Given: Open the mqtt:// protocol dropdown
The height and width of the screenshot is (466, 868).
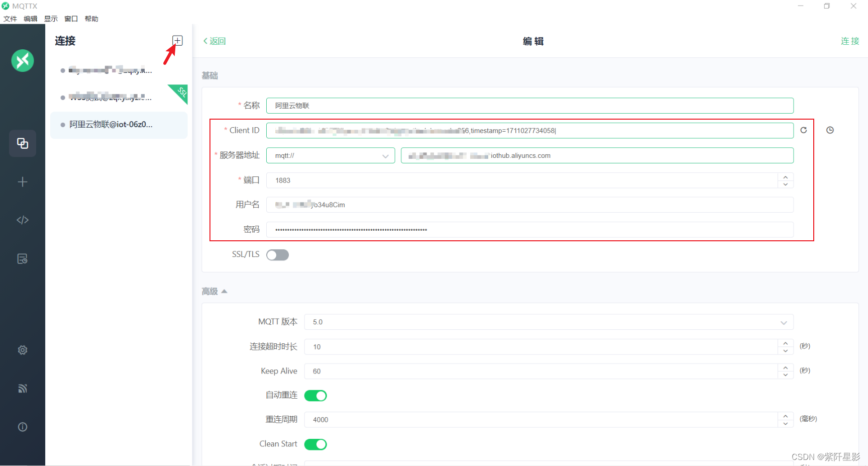Looking at the screenshot, I should click(331, 155).
